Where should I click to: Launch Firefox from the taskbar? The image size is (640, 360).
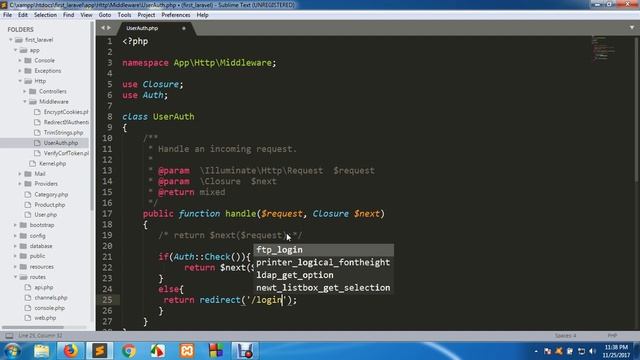[70, 351]
